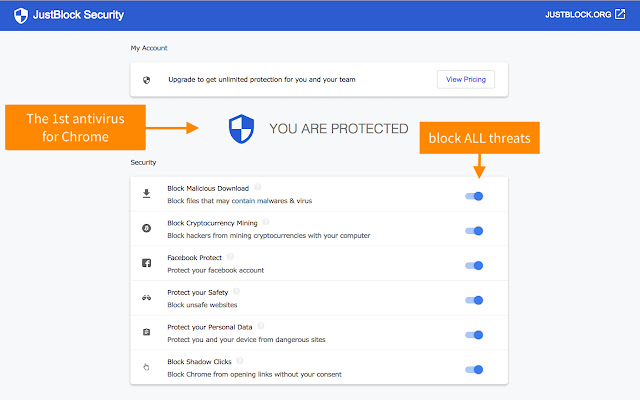Toggle Block Malicious Download switch
The height and width of the screenshot is (400, 640).
pos(474,196)
